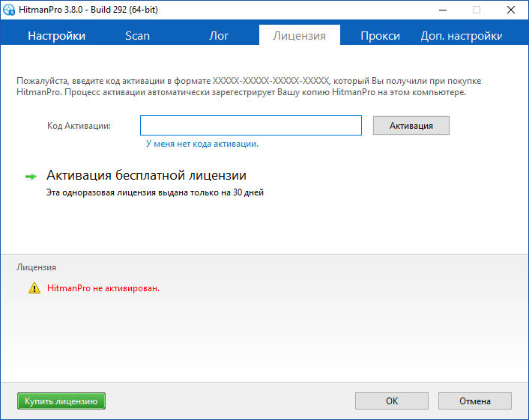Viewport: 529px width, 420px height.
Task: Click the green arrow next to free license
Action: tap(31, 177)
